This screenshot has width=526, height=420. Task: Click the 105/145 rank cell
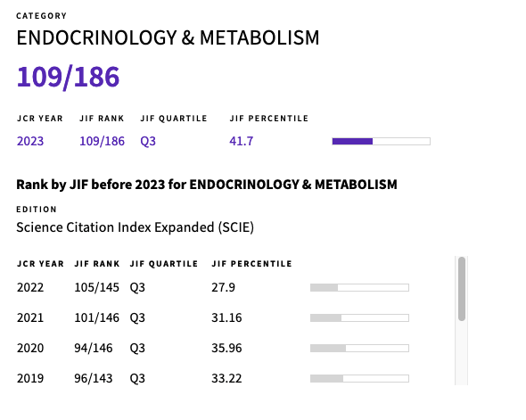96,287
